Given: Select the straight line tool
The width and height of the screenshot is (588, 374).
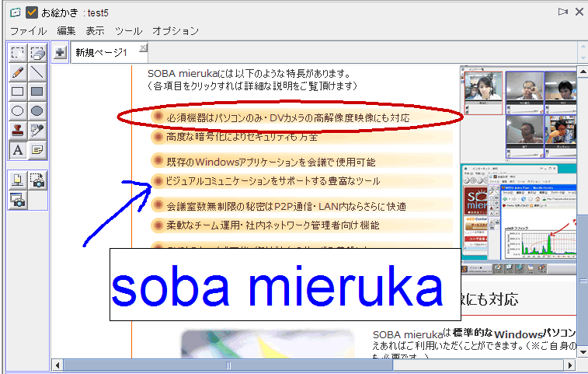Looking at the screenshot, I should (x=37, y=72).
